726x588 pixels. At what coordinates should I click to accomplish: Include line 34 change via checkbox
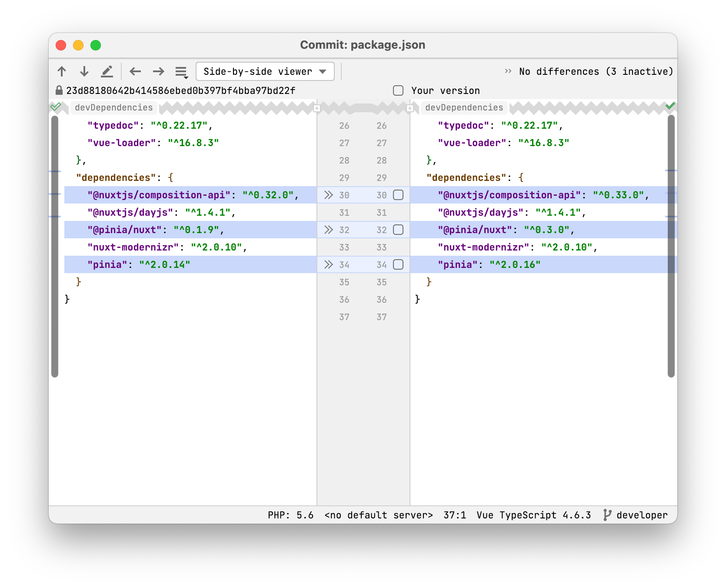click(398, 264)
